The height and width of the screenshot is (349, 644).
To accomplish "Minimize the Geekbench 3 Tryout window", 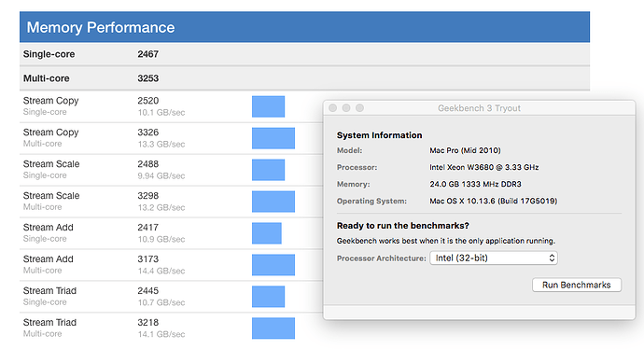I will 346,108.
